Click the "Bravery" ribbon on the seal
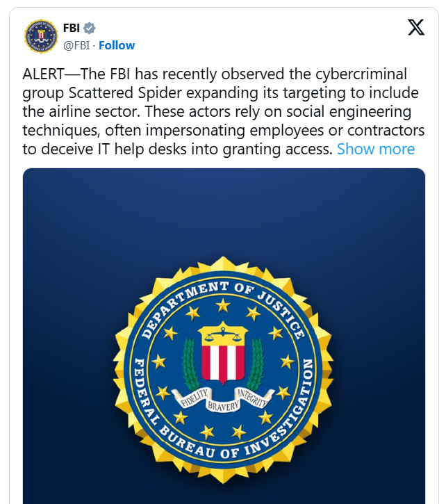This screenshot has width=446, height=504. 223,403
